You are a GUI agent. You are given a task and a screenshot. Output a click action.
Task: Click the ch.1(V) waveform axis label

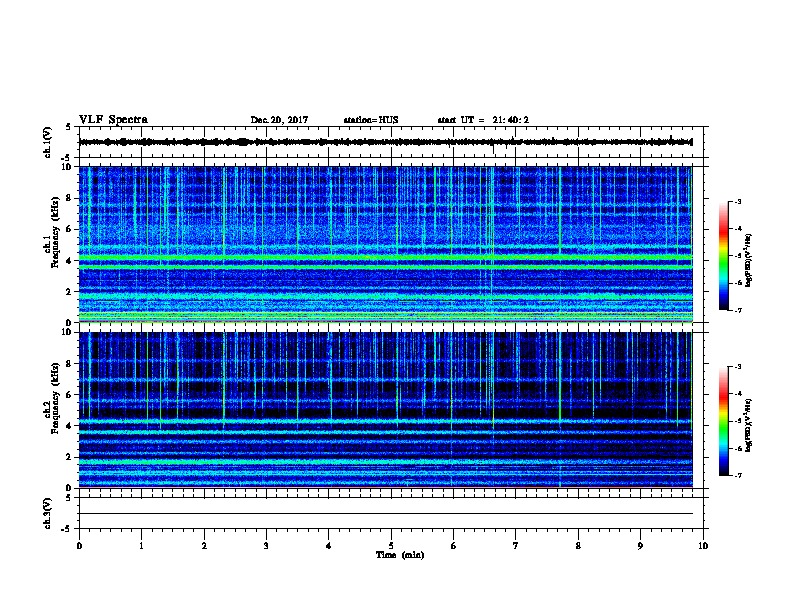point(48,142)
